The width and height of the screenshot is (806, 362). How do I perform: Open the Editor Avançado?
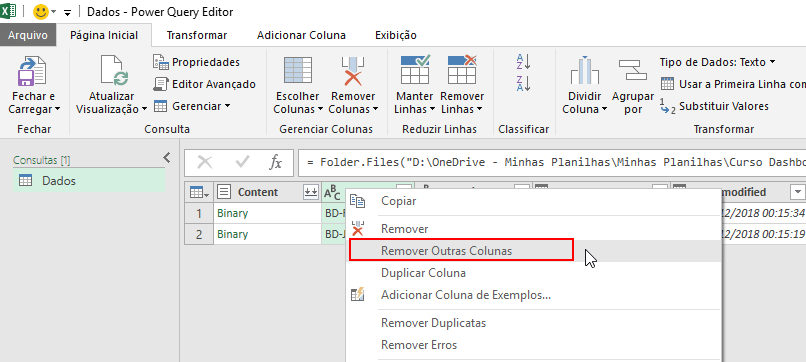205,84
